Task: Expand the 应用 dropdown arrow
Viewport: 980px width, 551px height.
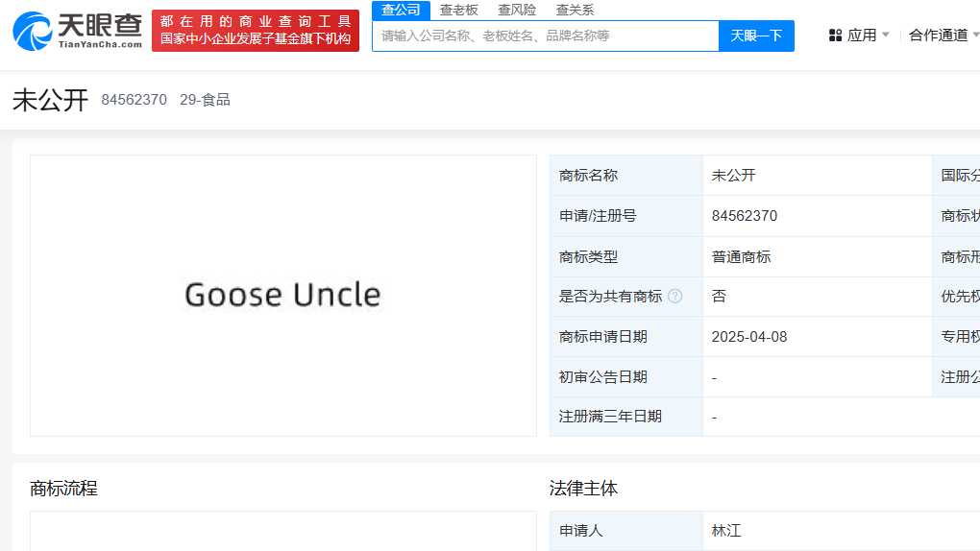Action: coord(886,36)
